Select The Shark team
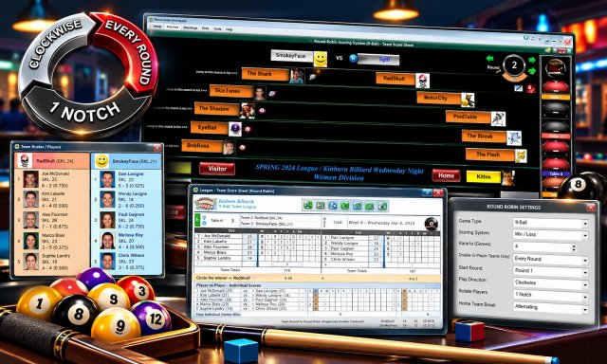The image size is (607, 364). tap(266, 74)
